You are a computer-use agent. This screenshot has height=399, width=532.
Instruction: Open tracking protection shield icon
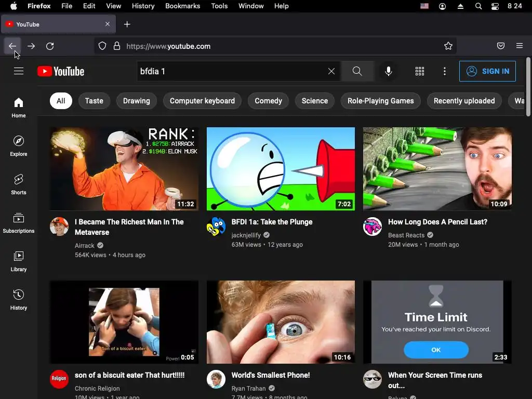tap(102, 46)
